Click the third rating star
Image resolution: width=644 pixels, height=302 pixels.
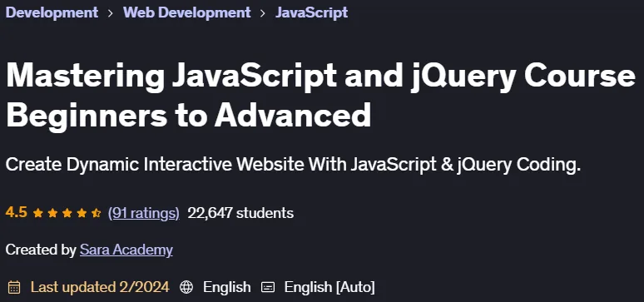click(x=67, y=213)
